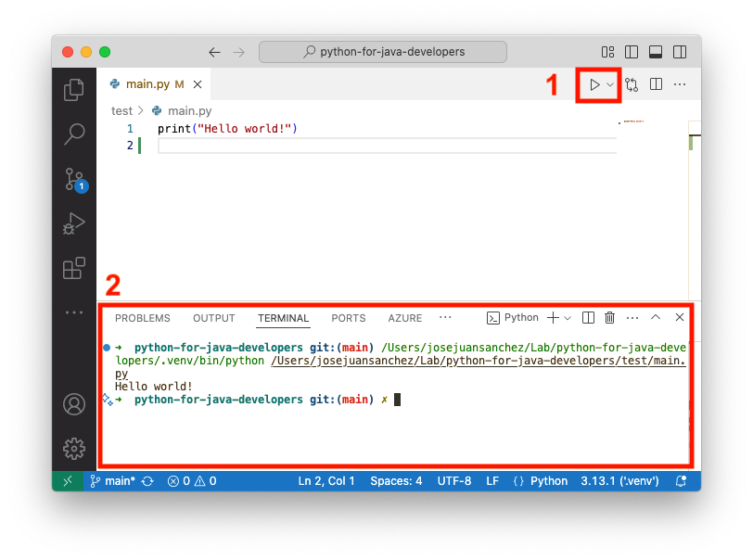Screen dimensions: 753x560
Task: Toggle the primary side bar layout button
Action: (632, 52)
